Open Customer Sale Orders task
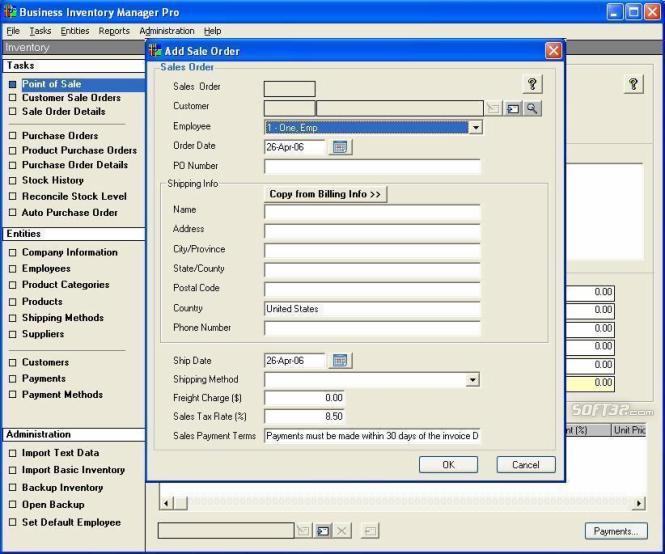The height and width of the screenshot is (554, 665). click(x=71, y=98)
